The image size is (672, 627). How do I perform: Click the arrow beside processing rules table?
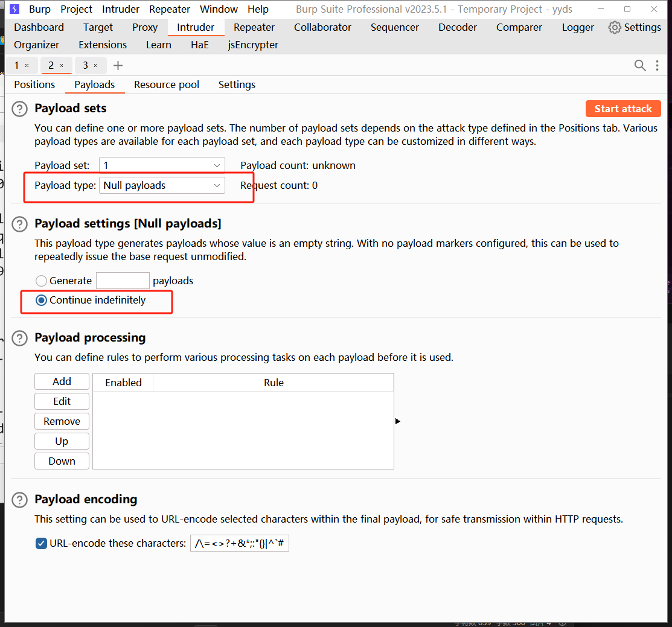398,421
